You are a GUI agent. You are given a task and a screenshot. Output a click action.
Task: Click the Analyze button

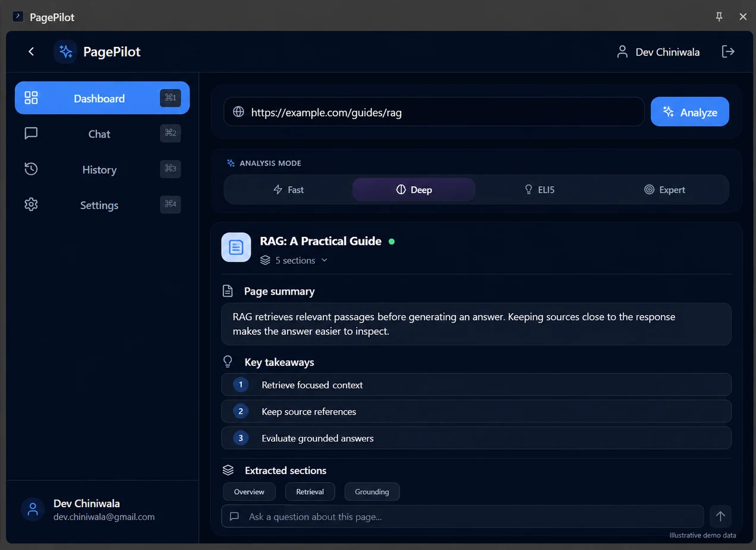click(x=689, y=112)
